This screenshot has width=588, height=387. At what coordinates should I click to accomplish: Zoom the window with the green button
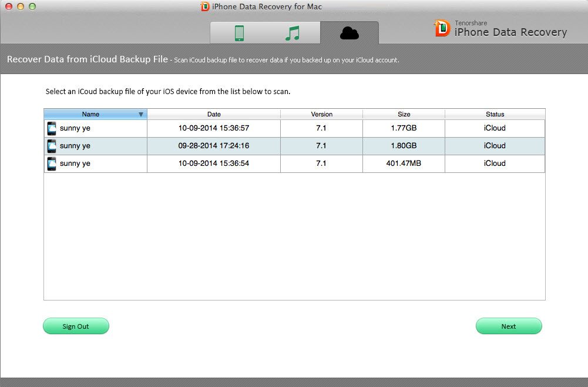pyautogui.click(x=32, y=6)
